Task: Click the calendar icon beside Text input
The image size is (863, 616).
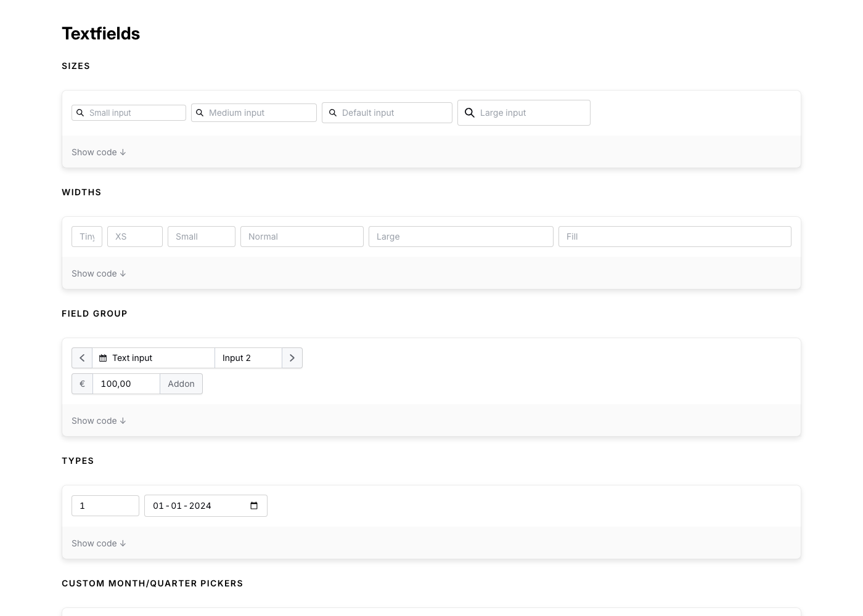Action: point(103,358)
